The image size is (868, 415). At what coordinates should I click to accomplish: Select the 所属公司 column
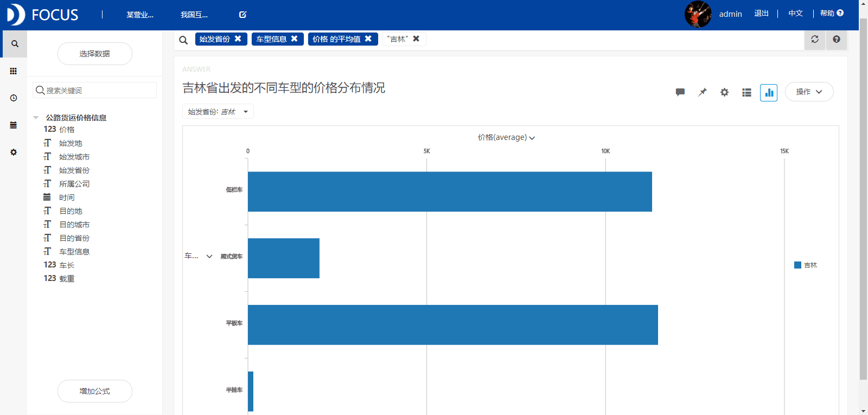click(x=74, y=184)
